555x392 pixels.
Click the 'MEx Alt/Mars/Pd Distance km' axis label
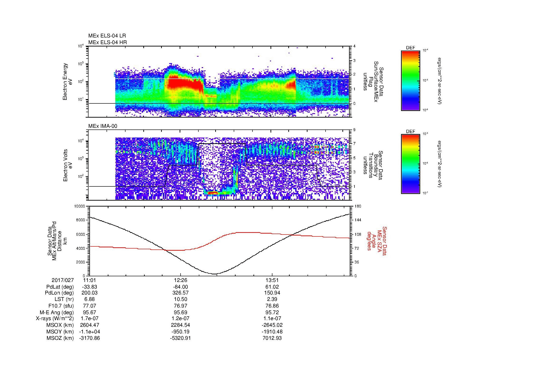[x=57, y=241]
